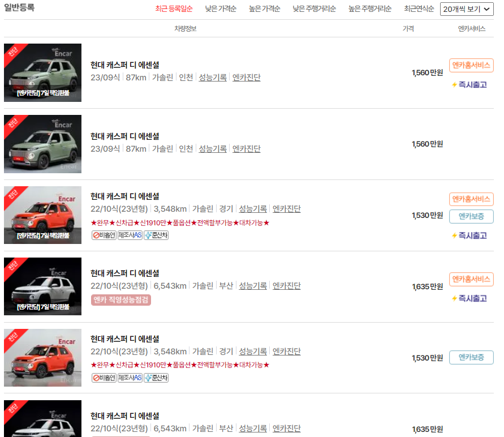Open 엔카진단 for first 6,543km 부산 listing
The height and width of the screenshot is (437, 504).
[x=287, y=285]
